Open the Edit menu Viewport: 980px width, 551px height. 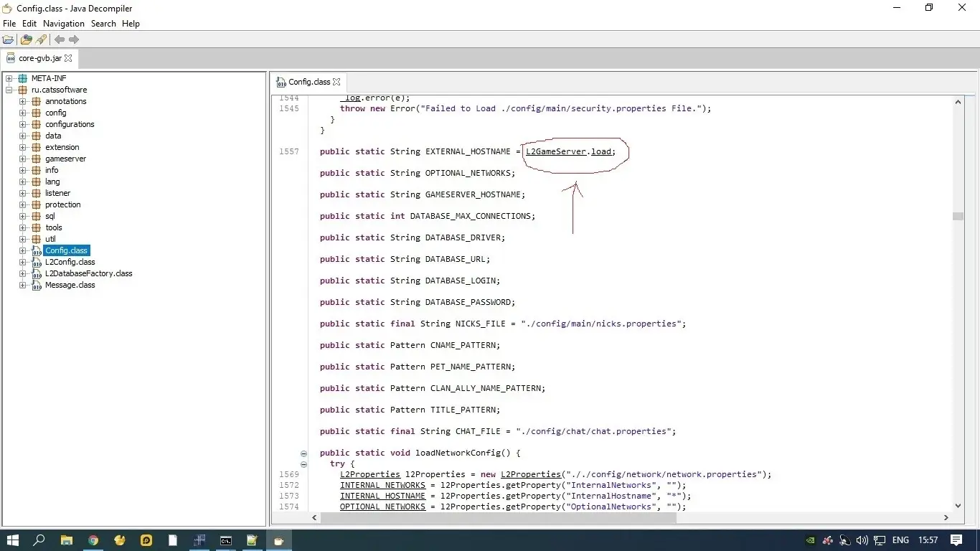tap(29, 24)
